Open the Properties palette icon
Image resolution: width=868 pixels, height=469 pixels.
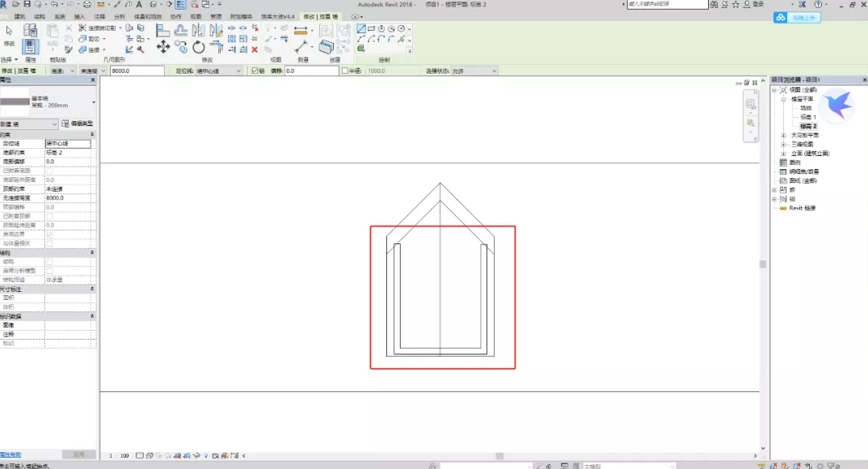point(30,47)
